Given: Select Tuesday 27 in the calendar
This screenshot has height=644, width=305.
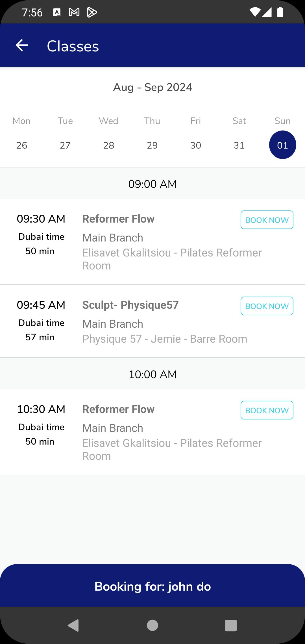Looking at the screenshot, I should (x=65, y=145).
